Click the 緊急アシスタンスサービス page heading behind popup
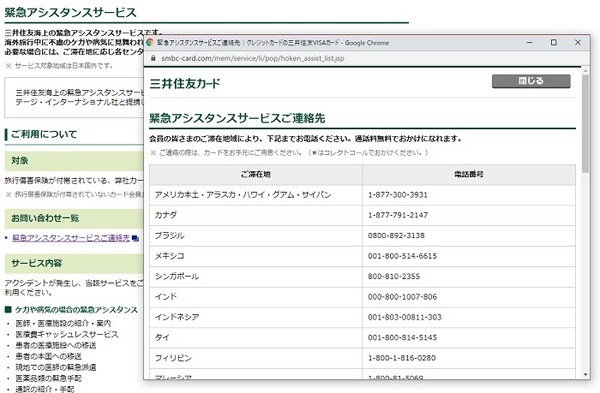The width and height of the screenshot is (600, 393). [70, 12]
